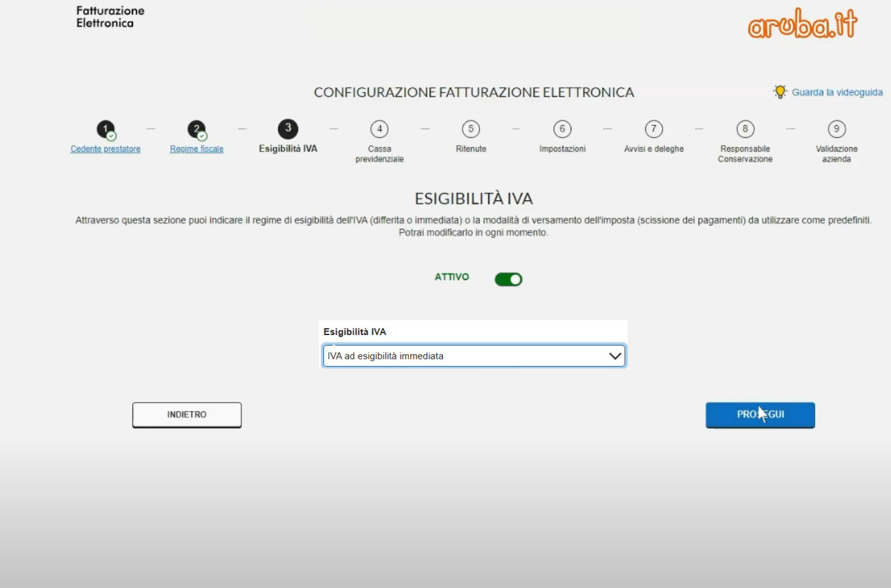Go to step 4 Cassa previdenziale circle
Screen dimensions: 891x588
[379, 129]
